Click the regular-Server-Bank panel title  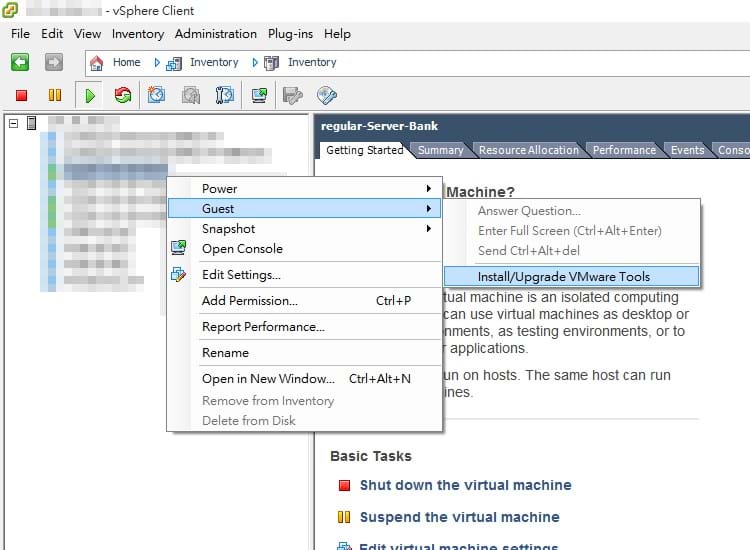tap(379, 126)
